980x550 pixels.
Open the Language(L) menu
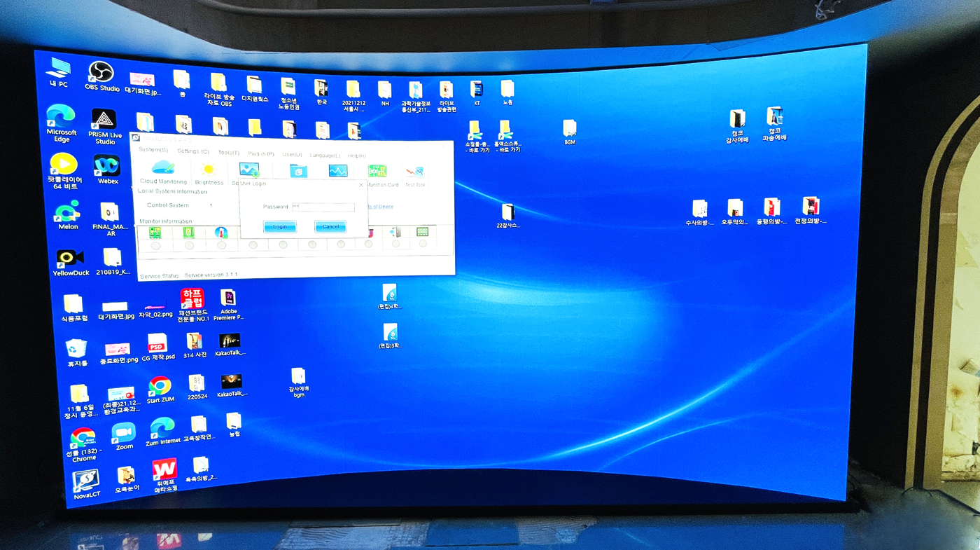pos(324,155)
